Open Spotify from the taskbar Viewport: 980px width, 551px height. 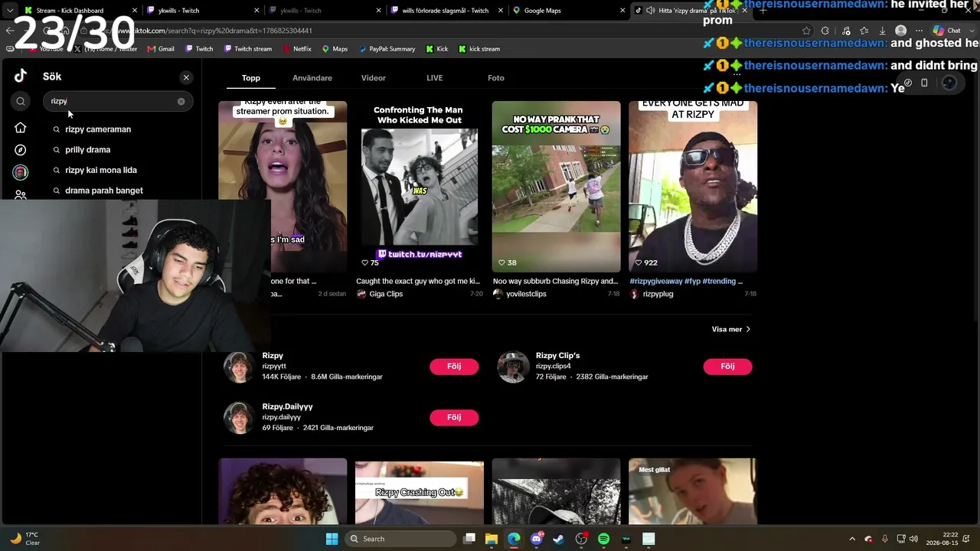pos(603,539)
